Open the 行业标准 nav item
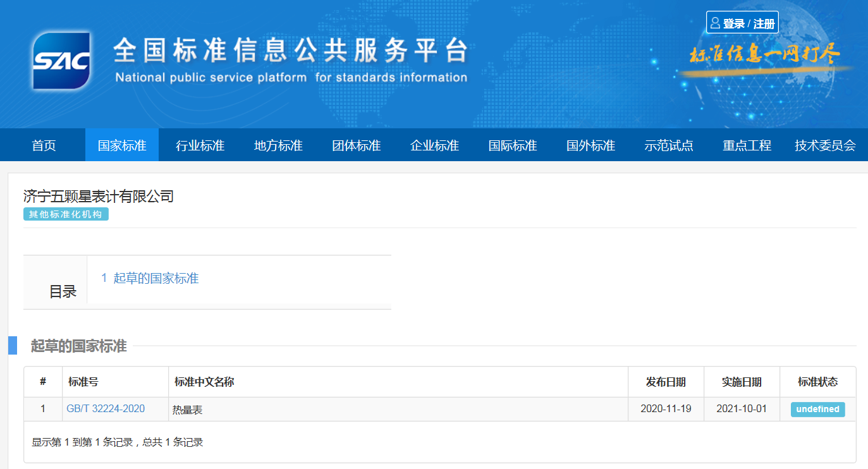The width and height of the screenshot is (868, 469). [x=200, y=145]
